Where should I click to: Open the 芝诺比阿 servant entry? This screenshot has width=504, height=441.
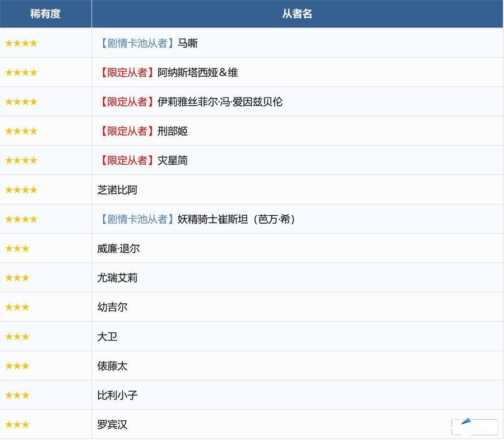[x=117, y=190]
